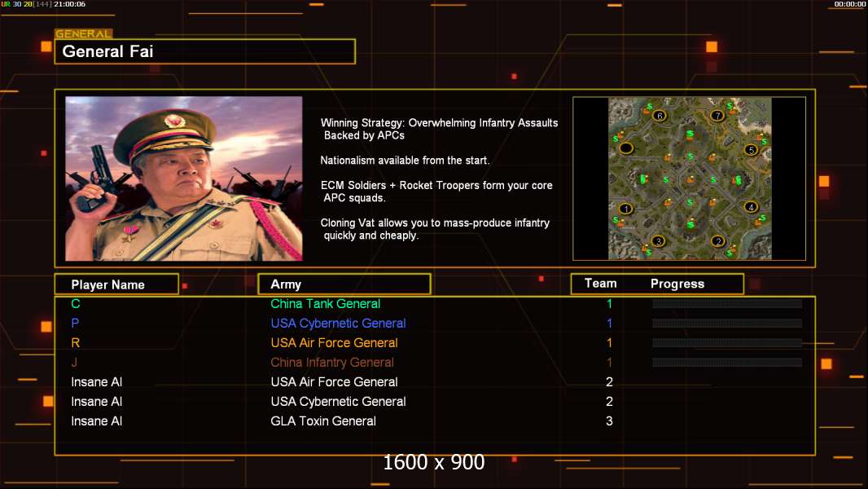Click the China Infantry General army text
The image size is (868, 489).
point(332,362)
